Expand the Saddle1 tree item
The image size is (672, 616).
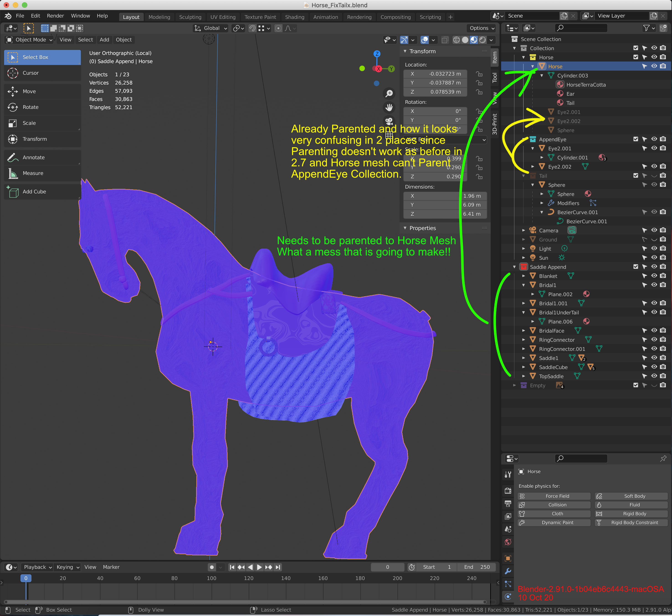coord(523,358)
